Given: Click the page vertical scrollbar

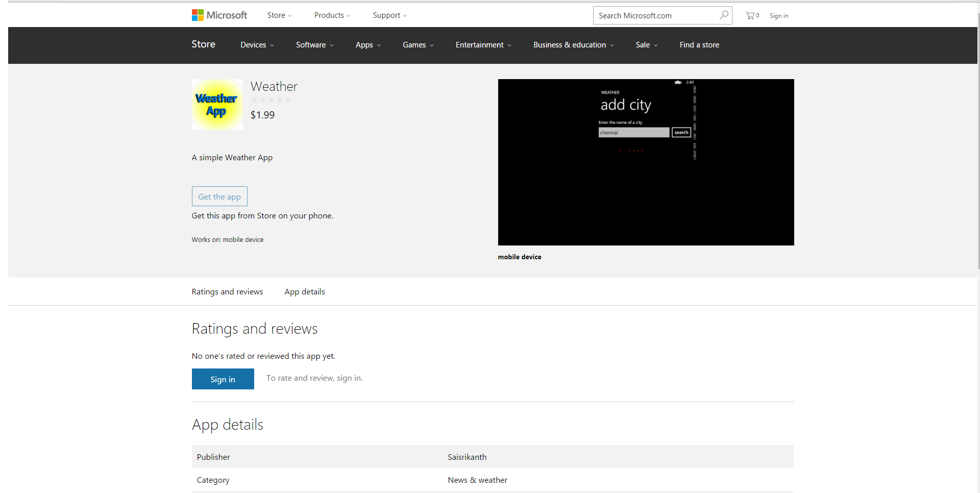Looking at the screenshot, I should tap(978, 140).
